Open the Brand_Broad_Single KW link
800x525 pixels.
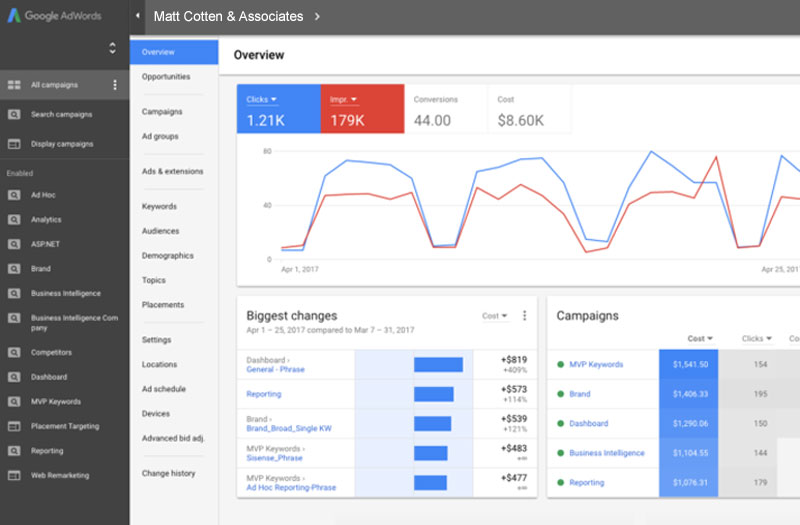[x=289, y=429]
